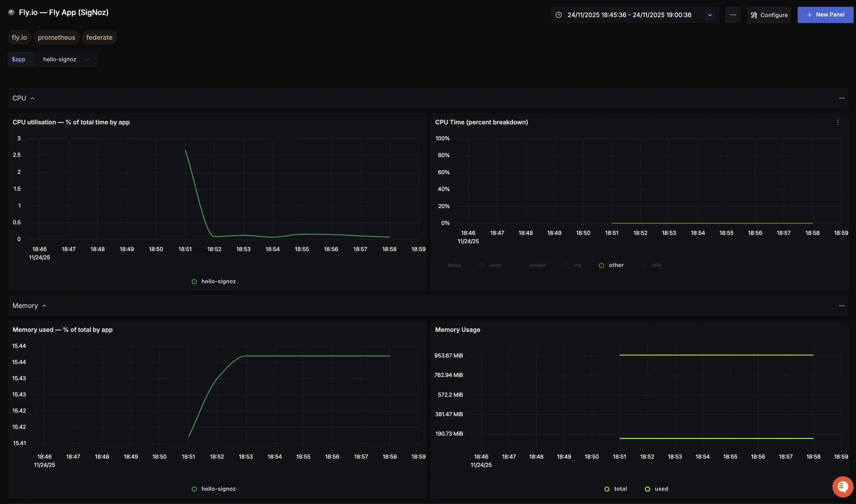Toggle the user series legend item
856x504 pixels.
tap(490, 265)
